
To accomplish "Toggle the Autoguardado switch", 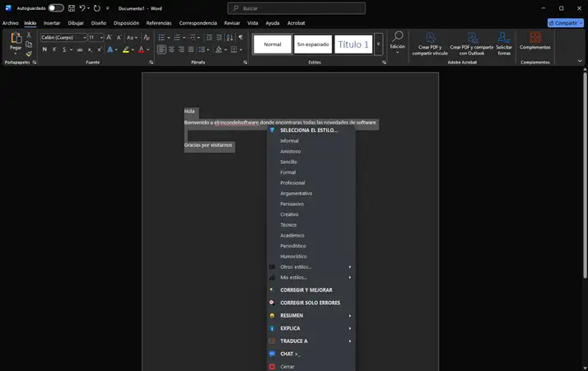I will (x=56, y=8).
